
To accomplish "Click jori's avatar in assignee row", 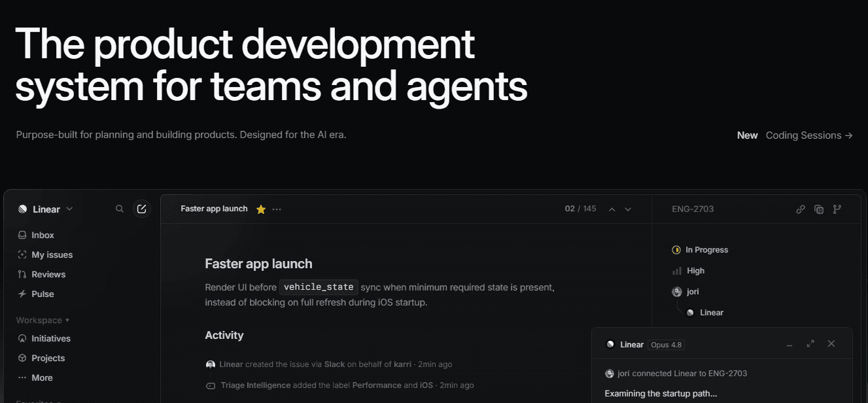I will point(677,292).
